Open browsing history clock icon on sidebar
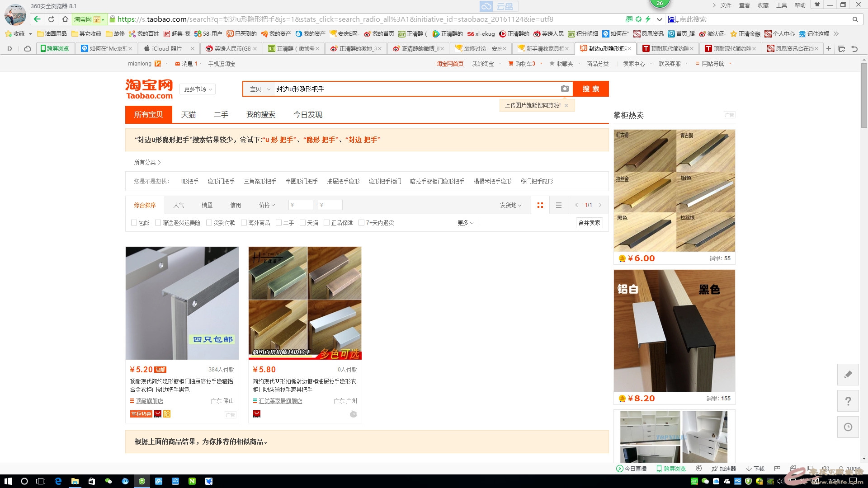The image size is (868, 488). (848, 427)
